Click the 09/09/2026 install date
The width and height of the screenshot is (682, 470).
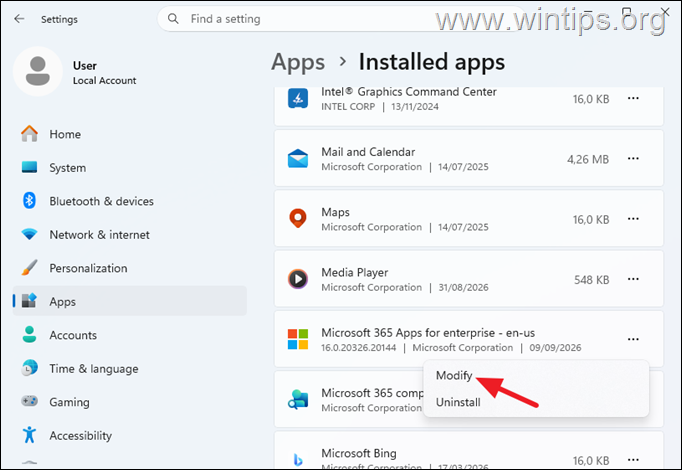coord(555,347)
